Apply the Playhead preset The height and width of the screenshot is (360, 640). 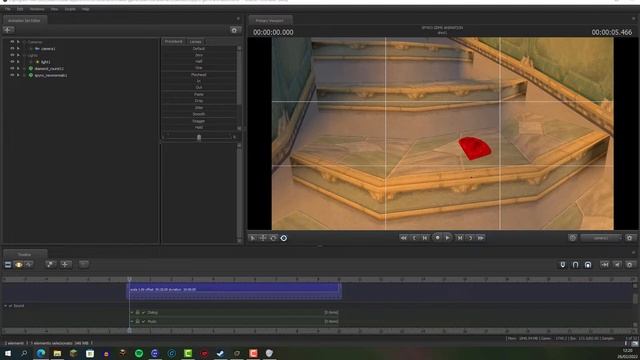(199, 75)
